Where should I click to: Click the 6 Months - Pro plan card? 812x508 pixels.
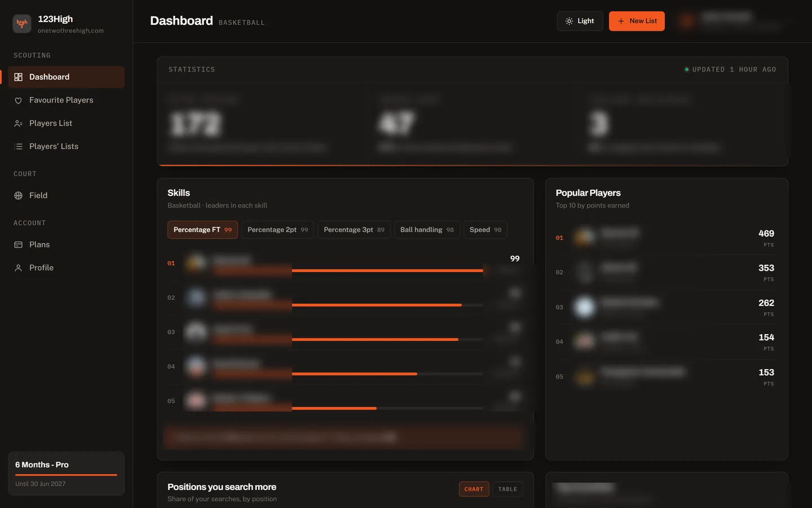(x=66, y=474)
